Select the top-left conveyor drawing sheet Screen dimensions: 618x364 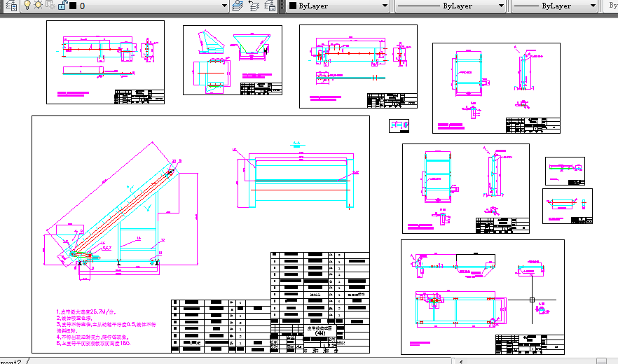(105, 62)
